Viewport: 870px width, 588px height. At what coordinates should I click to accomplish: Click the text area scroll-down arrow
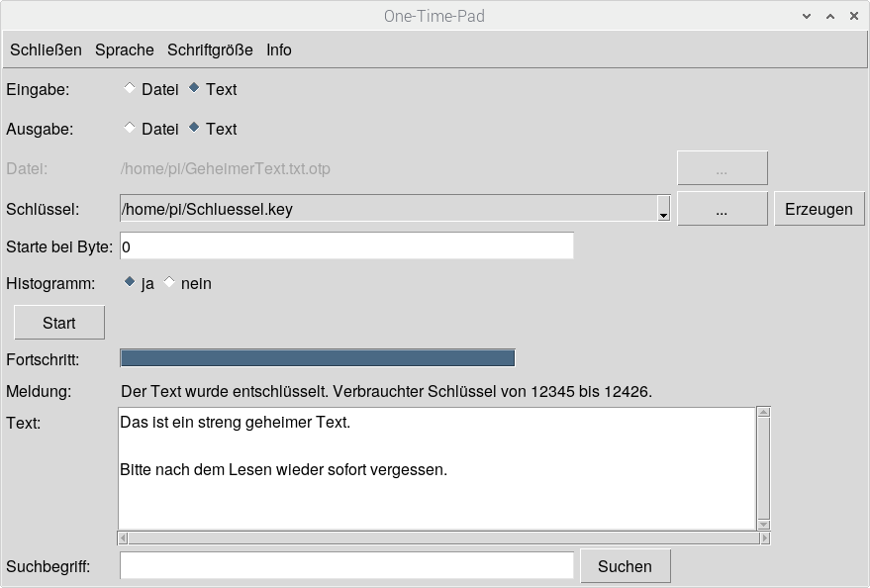763,525
